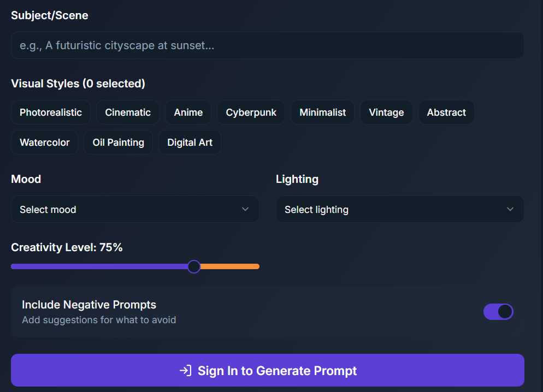Viewport: 543px width, 392px height.
Task: Select the Photorealistic visual style
Action: point(50,112)
